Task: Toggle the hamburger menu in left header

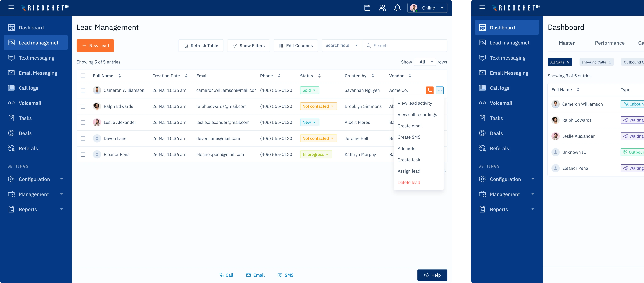Action: tap(11, 8)
